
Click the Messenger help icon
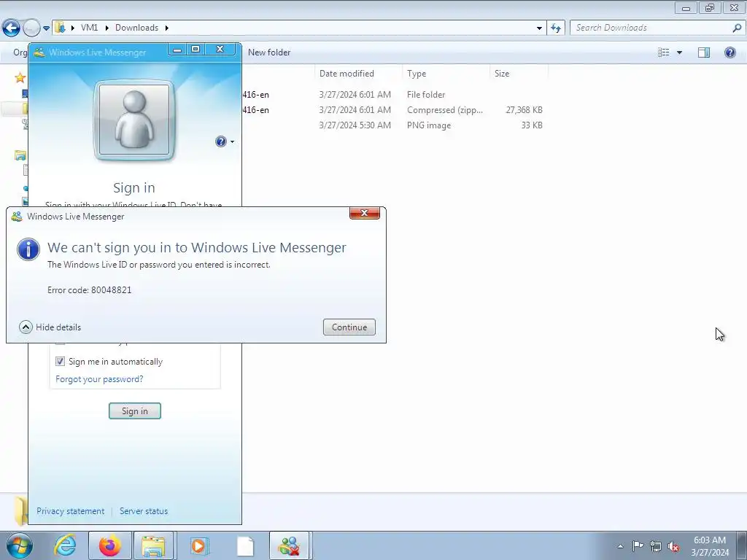click(221, 141)
